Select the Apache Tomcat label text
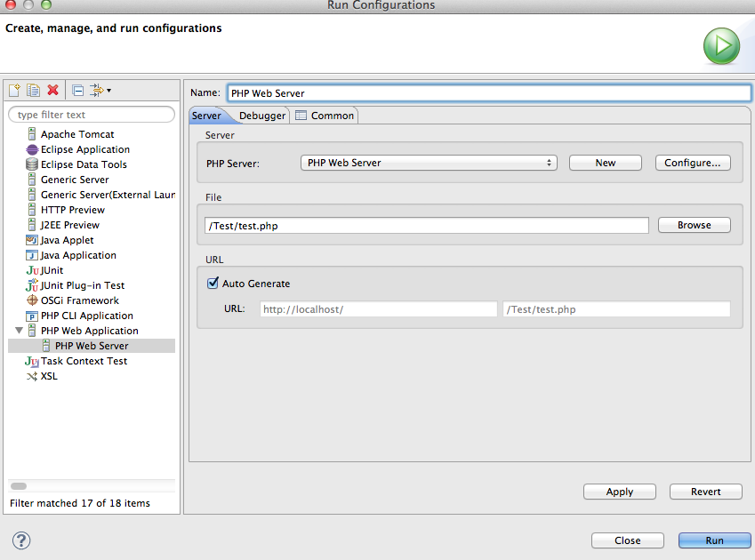The height and width of the screenshot is (560, 755). point(77,134)
